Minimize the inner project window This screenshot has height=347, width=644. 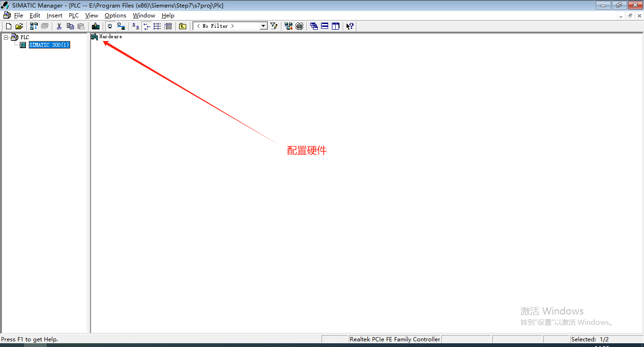click(x=621, y=16)
